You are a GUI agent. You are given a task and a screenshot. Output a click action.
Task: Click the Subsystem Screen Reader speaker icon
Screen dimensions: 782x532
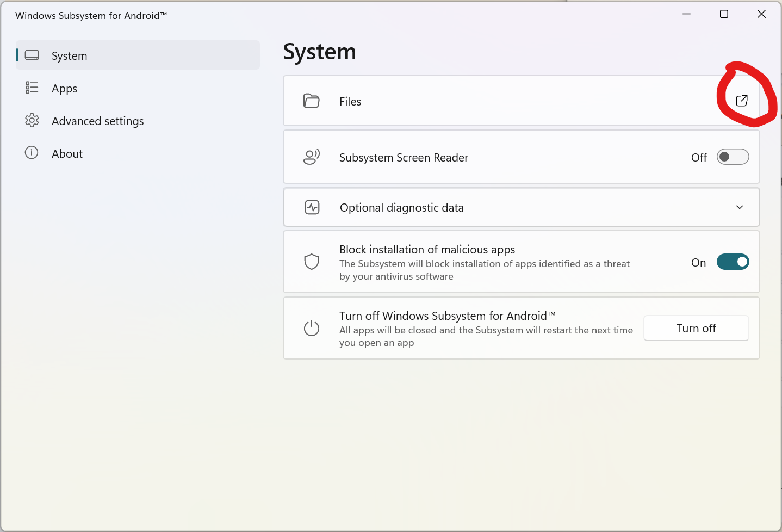coord(312,157)
